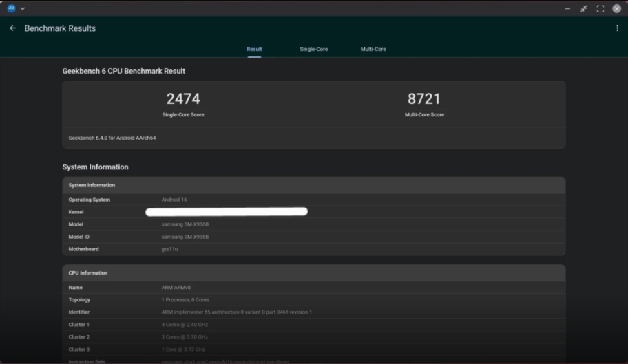
Task: Click Geekbench 6.4.0 for Android AArch64 text
Action: click(112, 138)
